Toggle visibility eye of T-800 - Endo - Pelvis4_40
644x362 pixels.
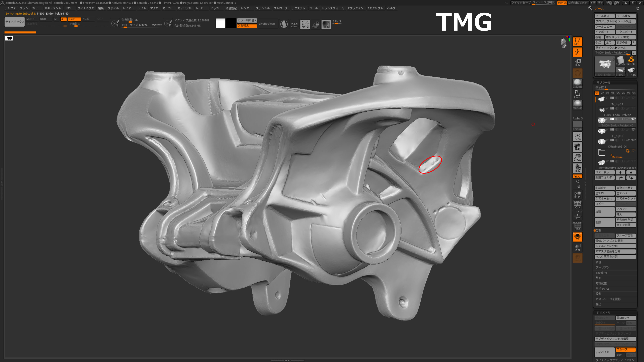(633, 119)
